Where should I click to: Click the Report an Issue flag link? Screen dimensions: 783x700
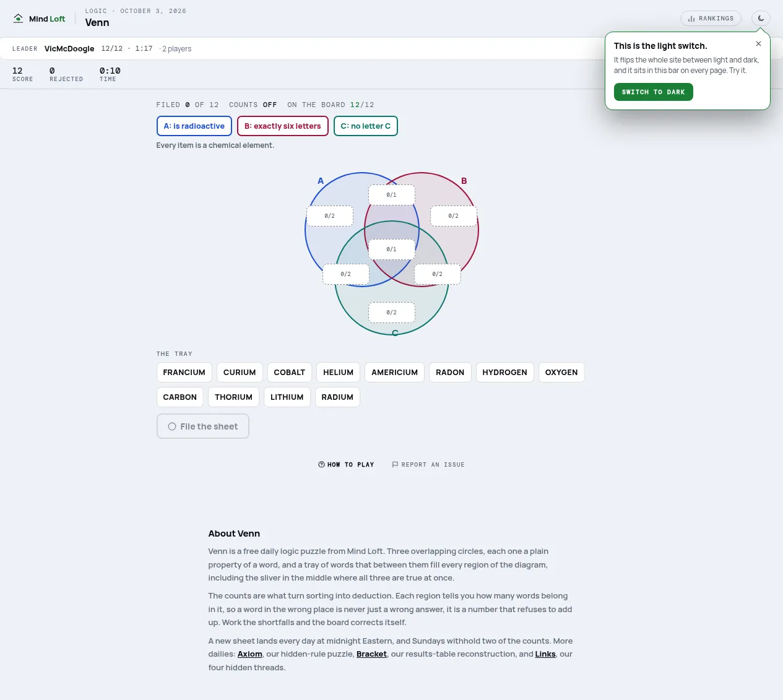click(428, 465)
